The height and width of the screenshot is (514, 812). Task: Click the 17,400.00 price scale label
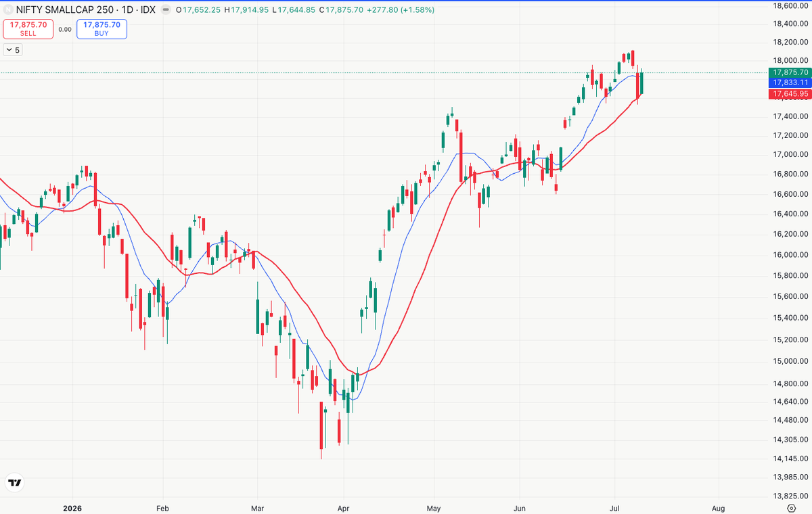point(790,117)
